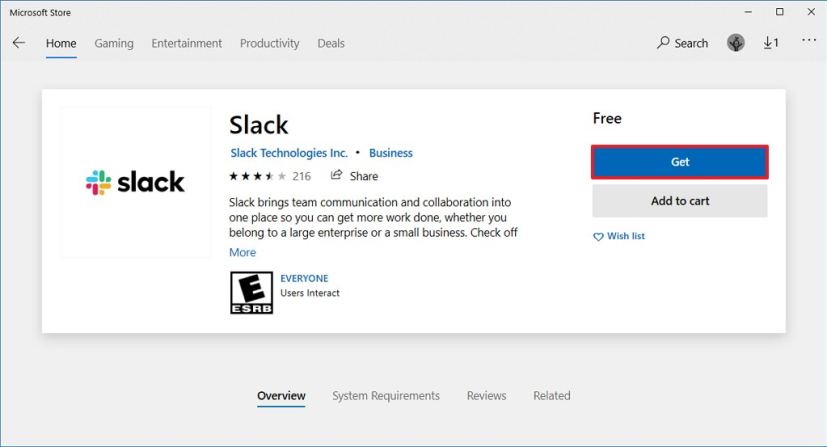827x447 pixels.
Task: Close the Microsoft Store window
Action: click(811, 12)
